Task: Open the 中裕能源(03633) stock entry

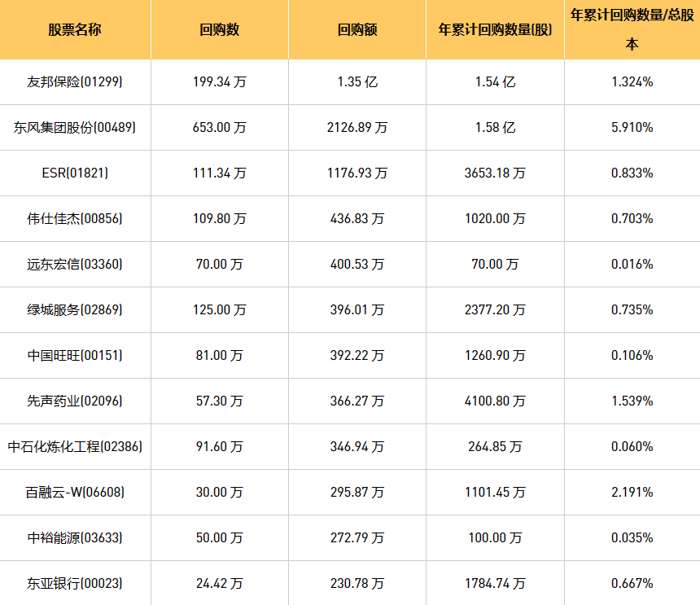Action: pos(75,537)
